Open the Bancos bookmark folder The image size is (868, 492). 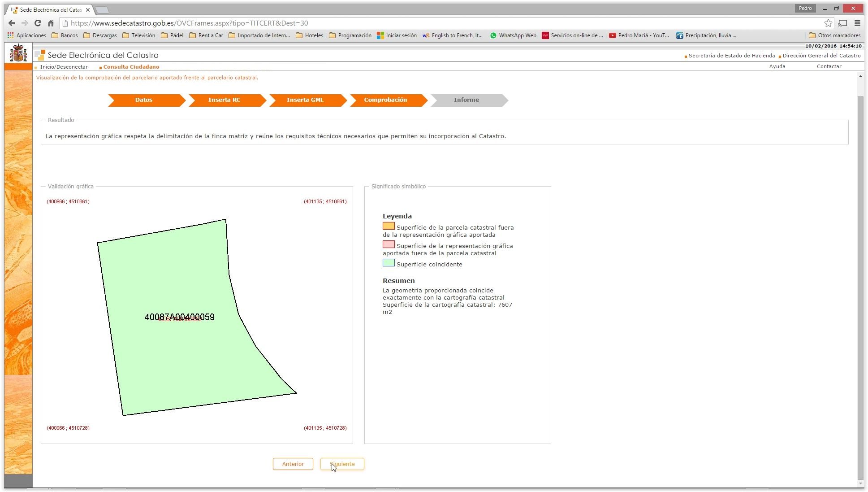[65, 35]
